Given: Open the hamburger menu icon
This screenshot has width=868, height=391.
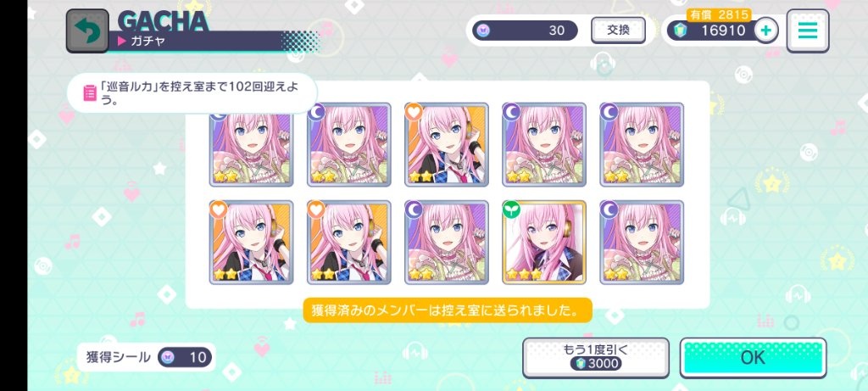Looking at the screenshot, I should click(x=808, y=31).
